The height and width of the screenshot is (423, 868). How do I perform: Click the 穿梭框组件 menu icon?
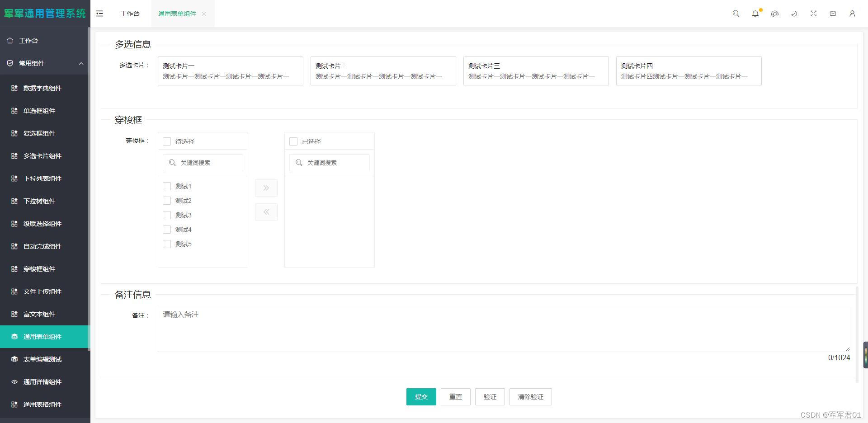coord(14,269)
